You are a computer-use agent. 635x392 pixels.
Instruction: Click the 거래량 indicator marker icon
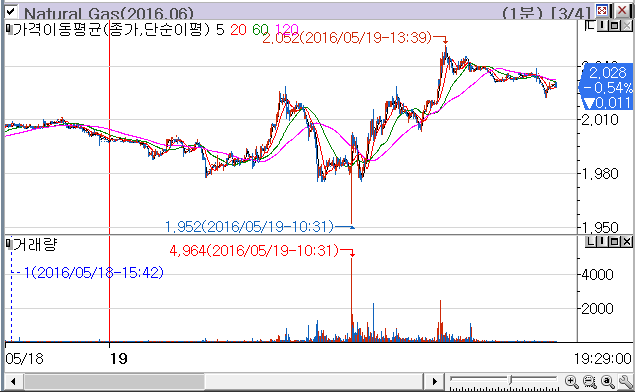point(9,244)
